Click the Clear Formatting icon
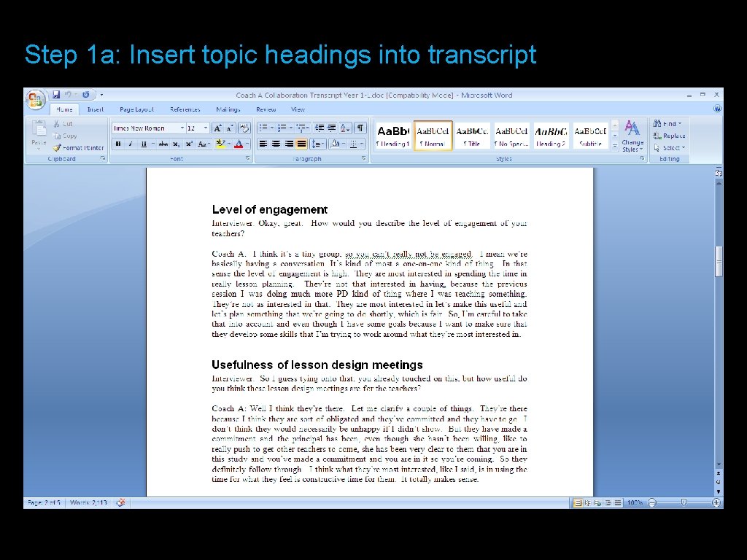 pos(244,128)
